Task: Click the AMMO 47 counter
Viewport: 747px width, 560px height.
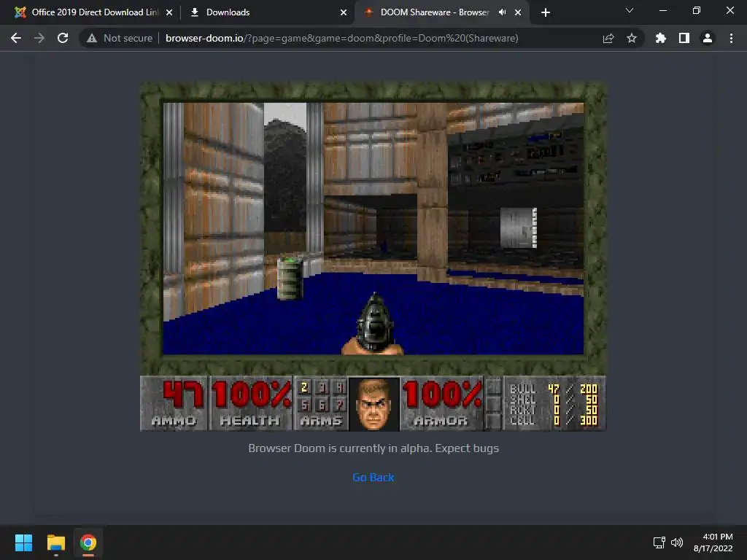Action: (174, 403)
